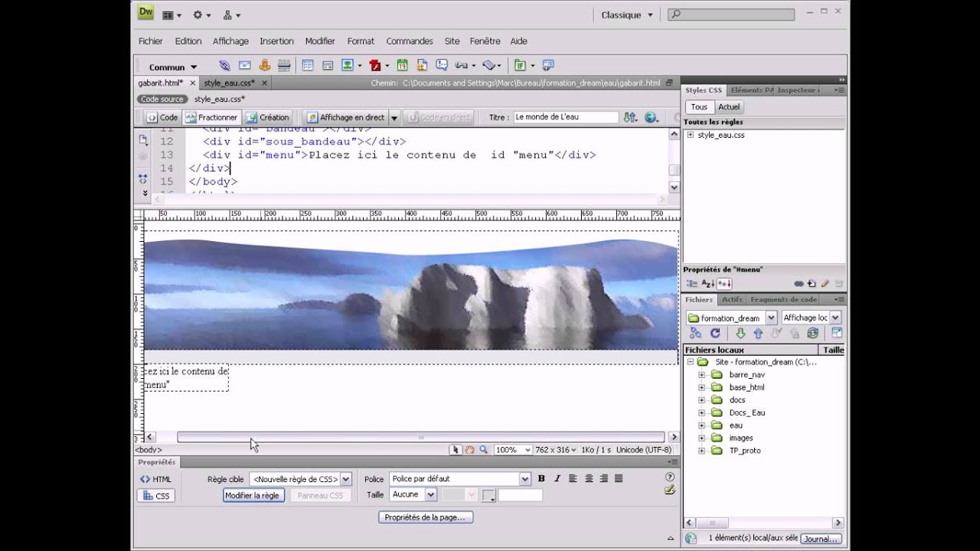Show category view in CSS properties

[x=692, y=284]
